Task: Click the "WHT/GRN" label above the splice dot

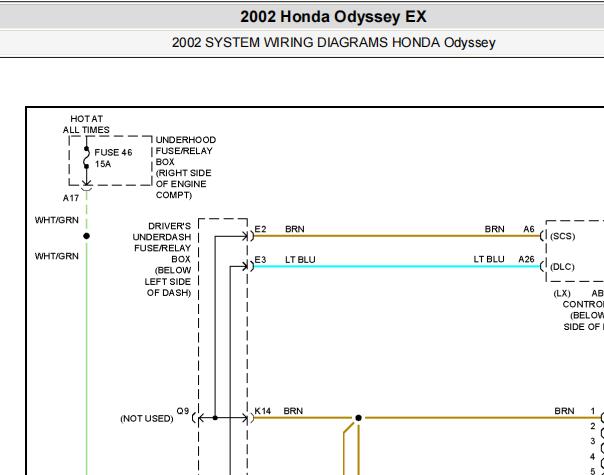Action: tap(57, 220)
